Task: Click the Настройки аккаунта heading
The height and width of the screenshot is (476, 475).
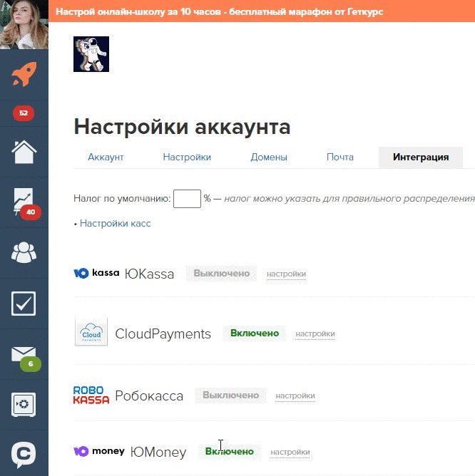Action: coord(182,127)
